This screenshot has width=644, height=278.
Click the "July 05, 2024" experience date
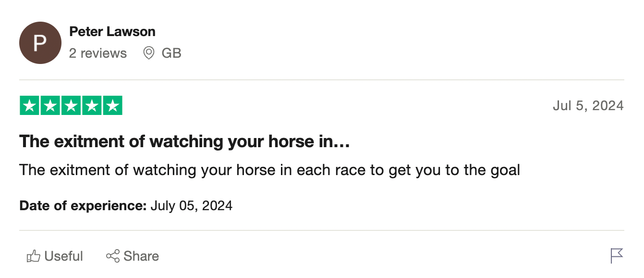tap(192, 206)
